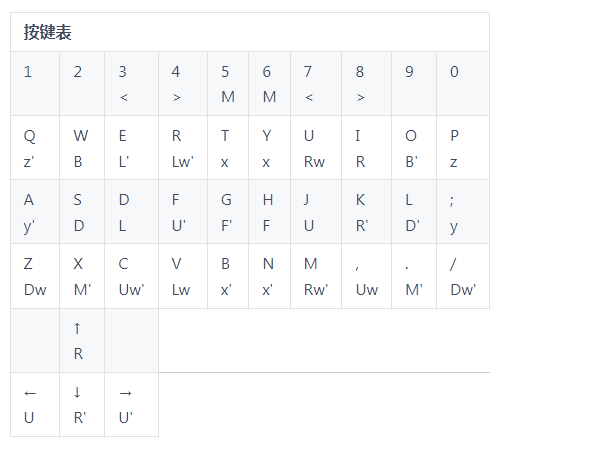Screen dimensions: 614x450
Task: Click the 7 key cell with less-than symbol
Action: [x=316, y=83]
